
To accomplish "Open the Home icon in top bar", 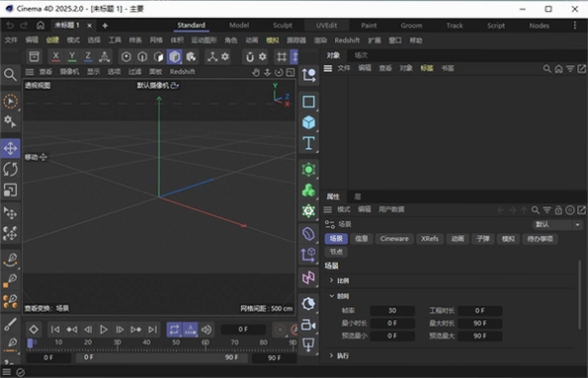I will click(41, 26).
